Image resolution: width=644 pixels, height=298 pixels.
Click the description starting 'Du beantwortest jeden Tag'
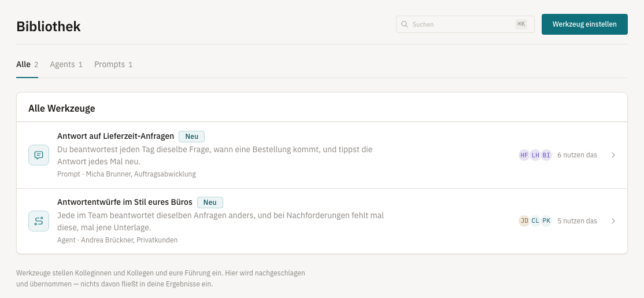tap(215, 156)
